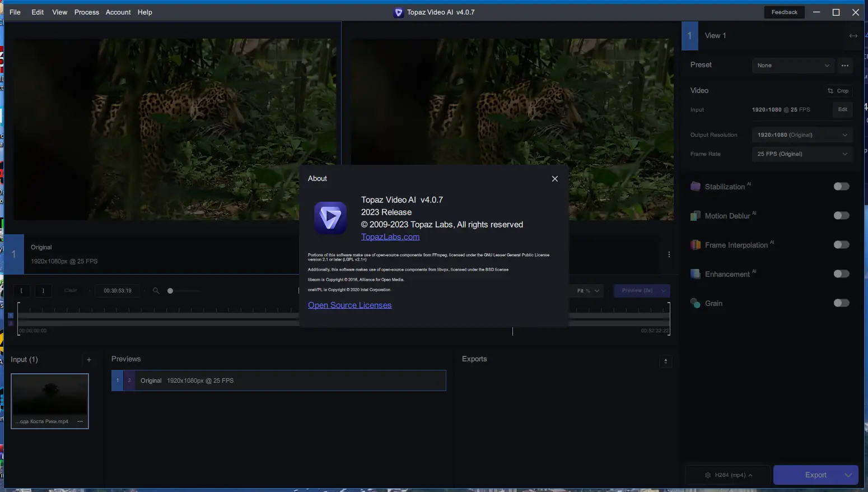Click the timecode field 00:39:53:19
The width and height of the screenshot is (868, 492).
coord(118,291)
